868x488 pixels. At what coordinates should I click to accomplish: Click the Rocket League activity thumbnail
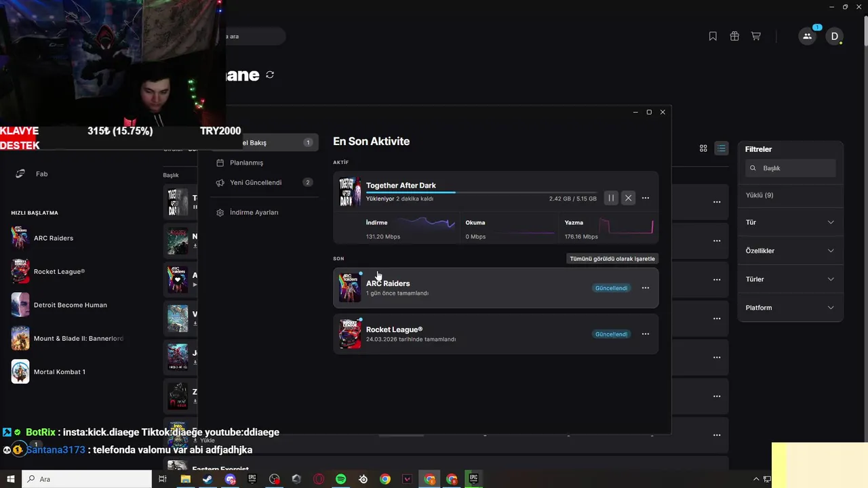[350, 334]
